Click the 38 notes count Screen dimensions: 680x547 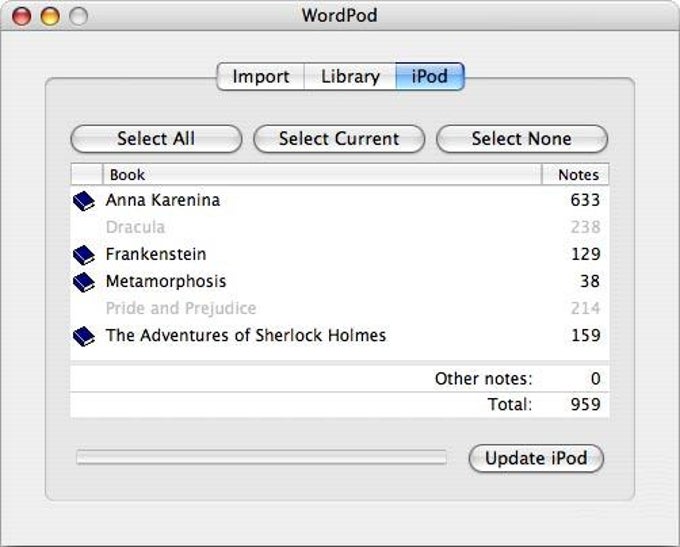(590, 281)
